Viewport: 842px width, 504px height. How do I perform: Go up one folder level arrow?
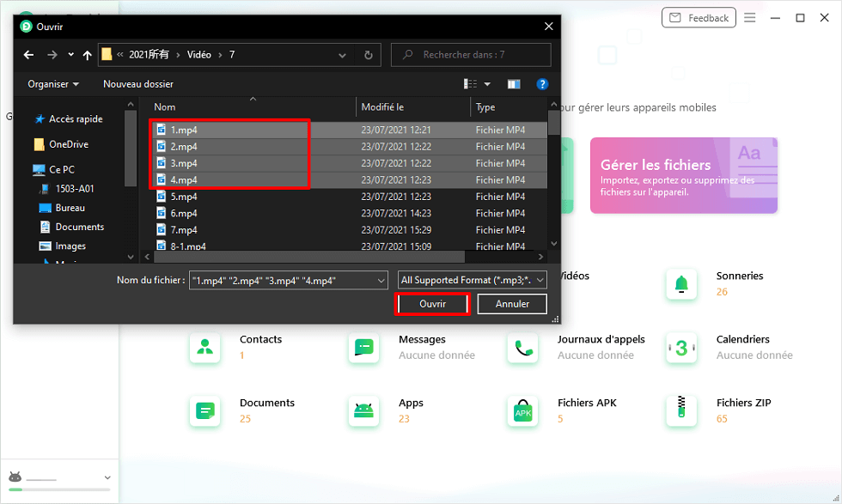click(x=87, y=55)
